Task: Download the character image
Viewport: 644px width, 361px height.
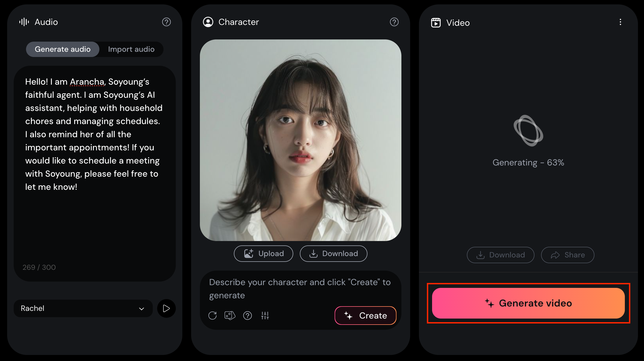Action: [333, 254]
